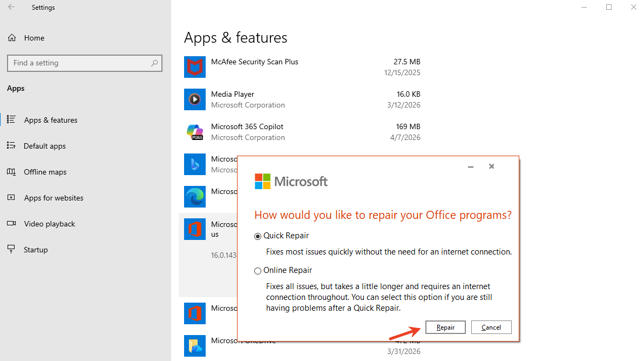Click the Microsoft Edge app icon
Viewport: 644px width, 361px height.
195,197
